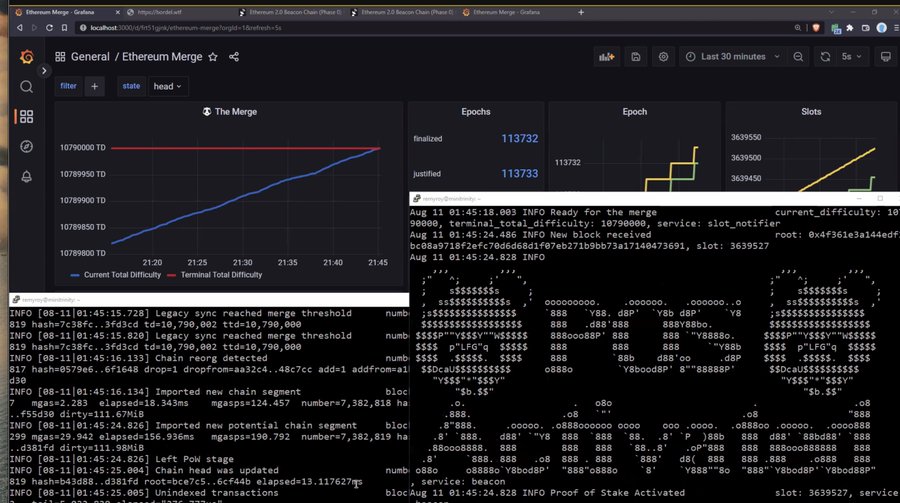Click the address bar zoom magnifier icon
Image resolution: width=900 pixels, height=503 pixels.
tap(798, 28)
